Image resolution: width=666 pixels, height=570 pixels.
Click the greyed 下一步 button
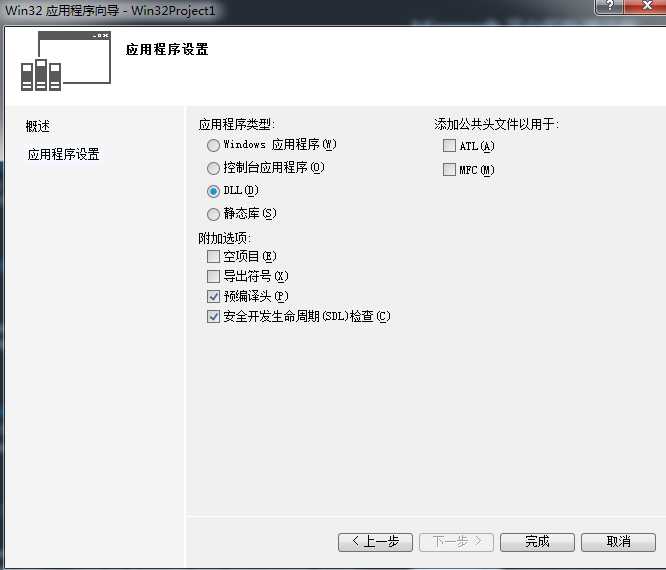pyautogui.click(x=456, y=542)
